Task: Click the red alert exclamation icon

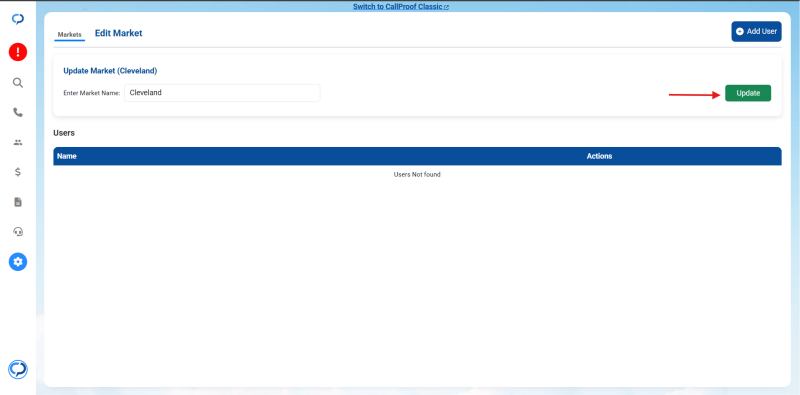Action: tap(18, 52)
